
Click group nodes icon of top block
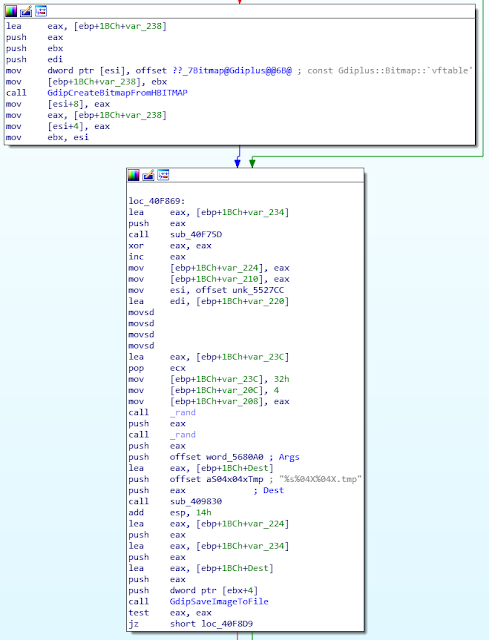tap(41, 11)
